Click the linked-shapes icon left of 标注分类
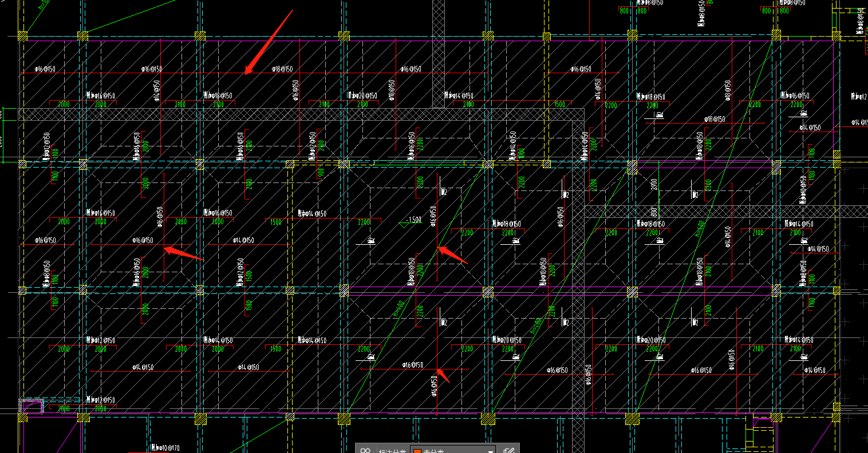The width and height of the screenshot is (868, 453). coord(365,451)
